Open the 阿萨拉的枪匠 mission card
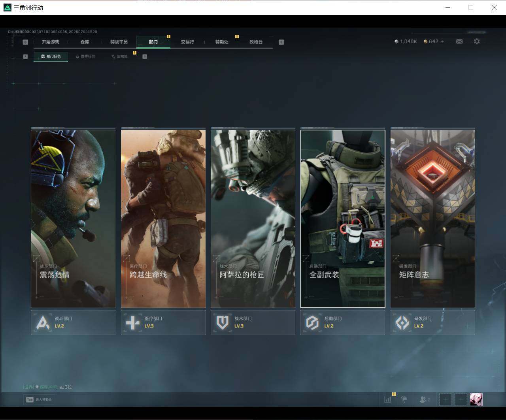Image resolution: width=506 pixels, height=420 pixels. [x=253, y=218]
